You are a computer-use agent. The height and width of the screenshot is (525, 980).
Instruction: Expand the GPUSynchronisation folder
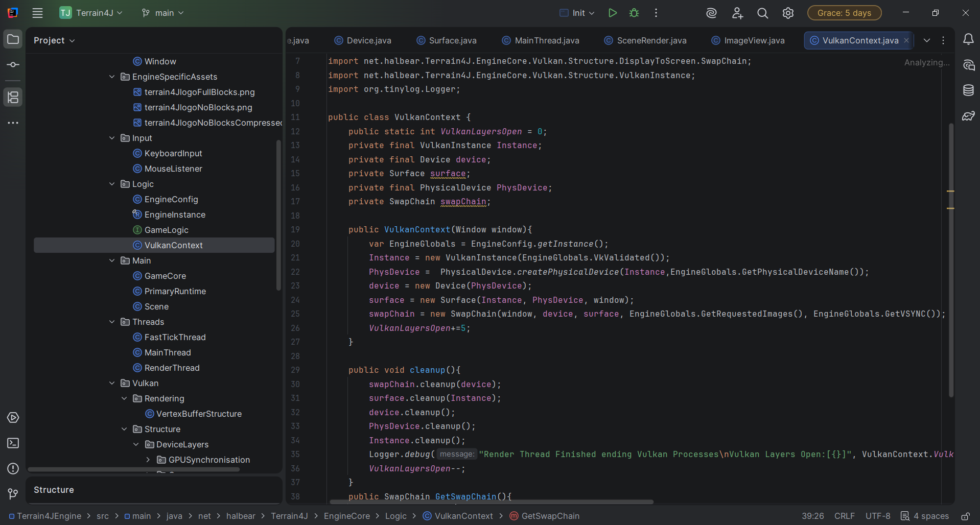[148, 460]
